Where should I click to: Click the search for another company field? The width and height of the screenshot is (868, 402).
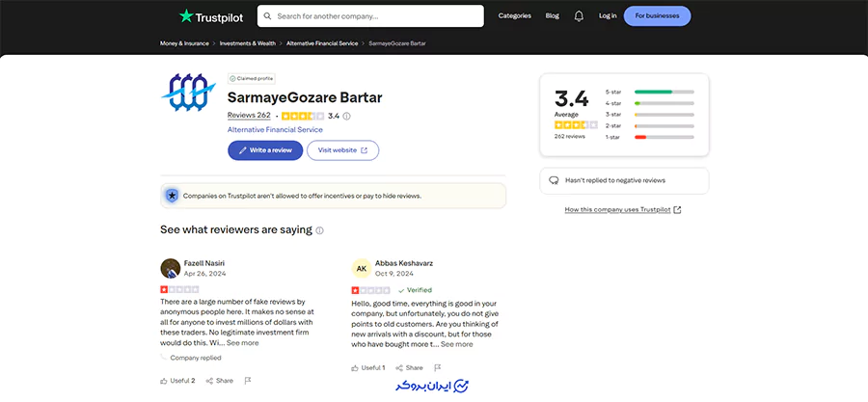click(370, 16)
